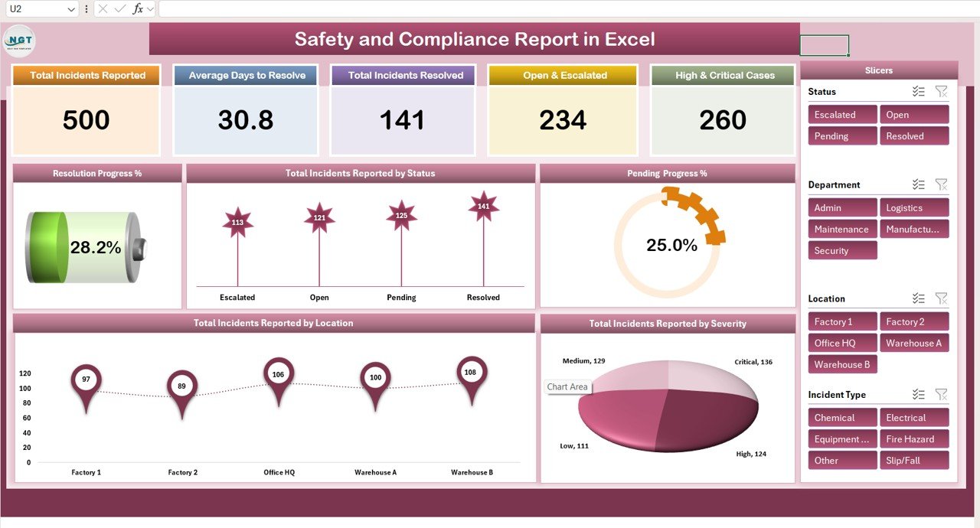Open the formula bar options handle
Image resolution: width=980 pixels, height=528 pixels.
click(87, 9)
